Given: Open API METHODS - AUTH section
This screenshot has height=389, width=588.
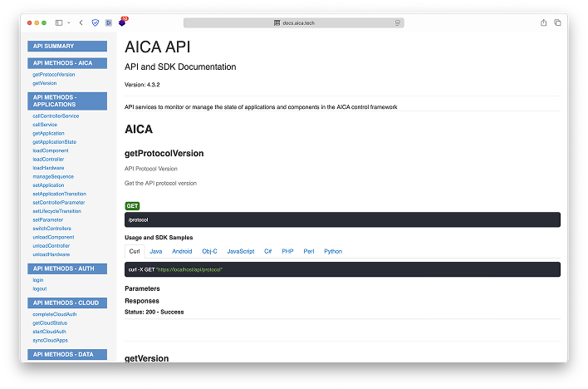Looking at the screenshot, I should click(67, 268).
